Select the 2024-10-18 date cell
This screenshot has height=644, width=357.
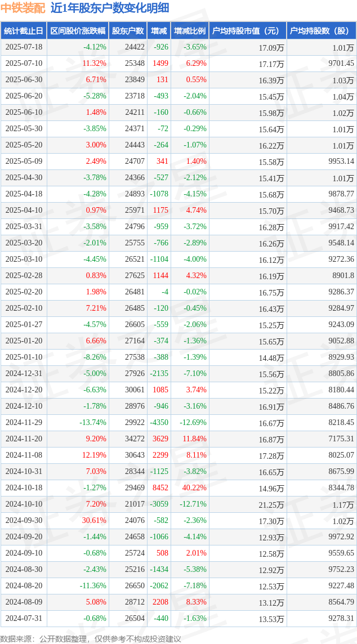[24, 488]
